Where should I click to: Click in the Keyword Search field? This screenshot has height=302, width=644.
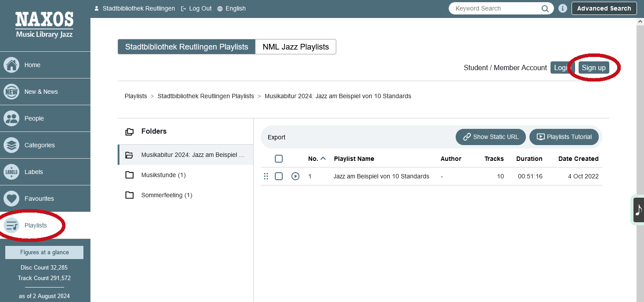tap(496, 8)
